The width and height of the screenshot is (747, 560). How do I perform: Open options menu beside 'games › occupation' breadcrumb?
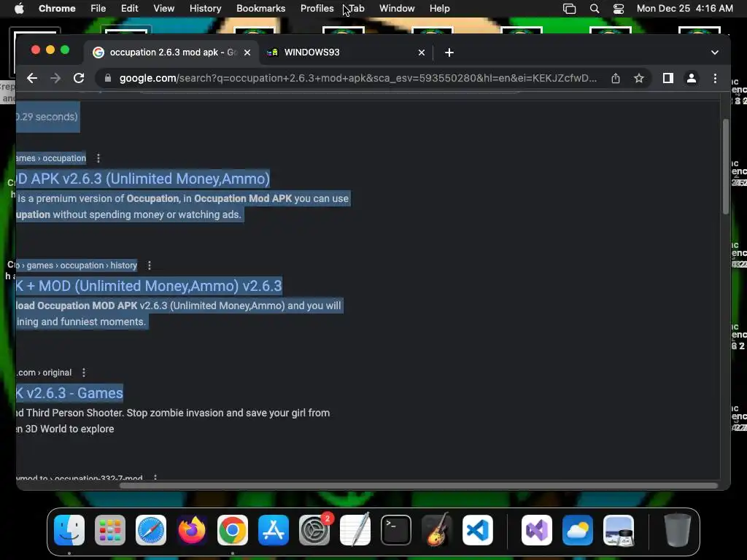[98, 158]
